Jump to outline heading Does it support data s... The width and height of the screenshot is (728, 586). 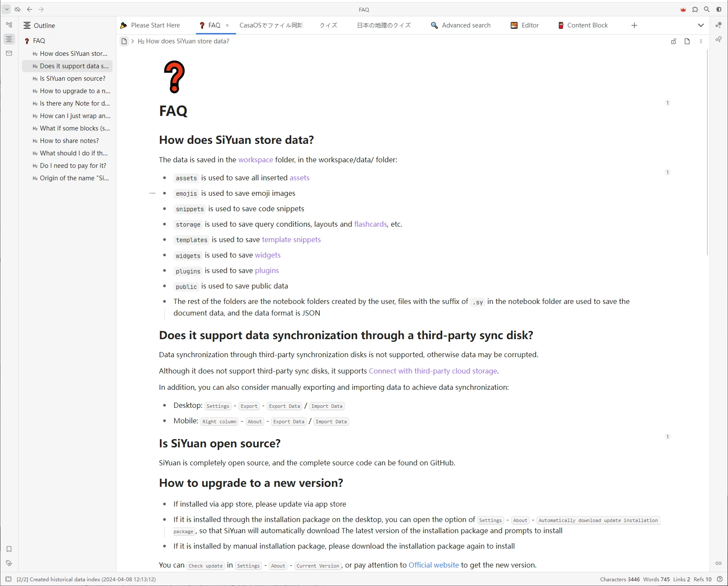pos(67,66)
